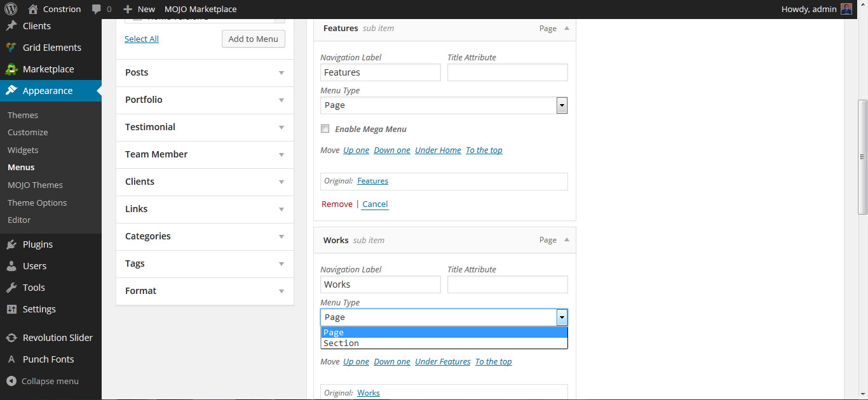Open Users via the person icon
This screenshot has height=400, width=868.
pyautogui.click(x=11, y=266)
